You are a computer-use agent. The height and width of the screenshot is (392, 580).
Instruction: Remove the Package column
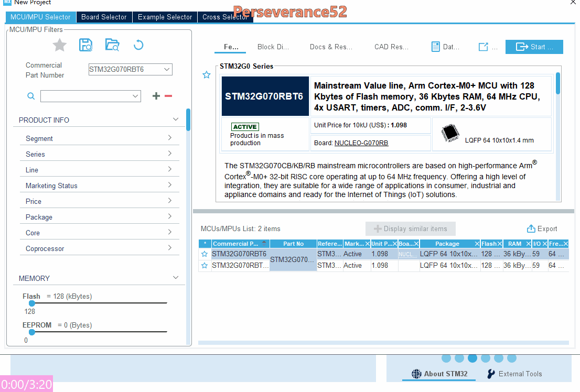(x=477, y=244)
